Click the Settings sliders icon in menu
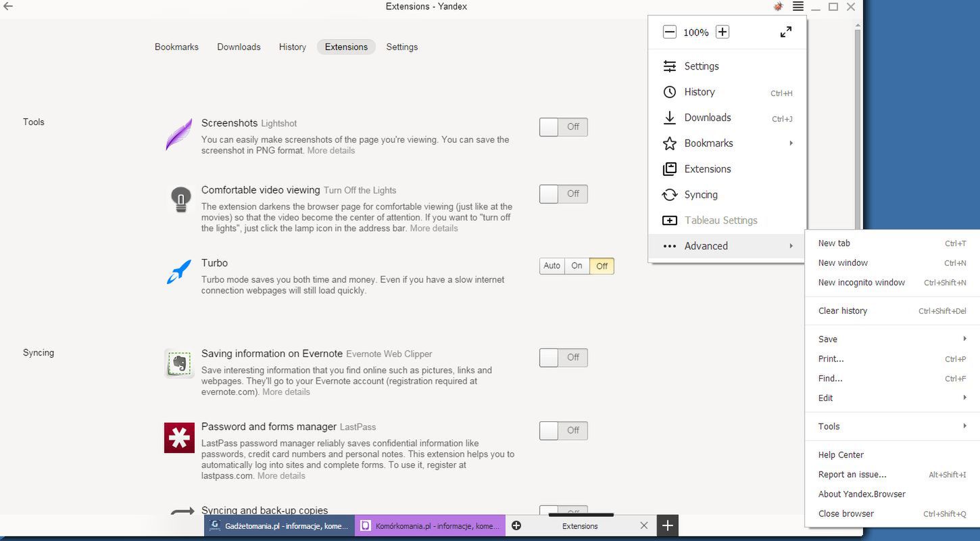The height and width of the screenshot is (541, 980). (669, 66)
